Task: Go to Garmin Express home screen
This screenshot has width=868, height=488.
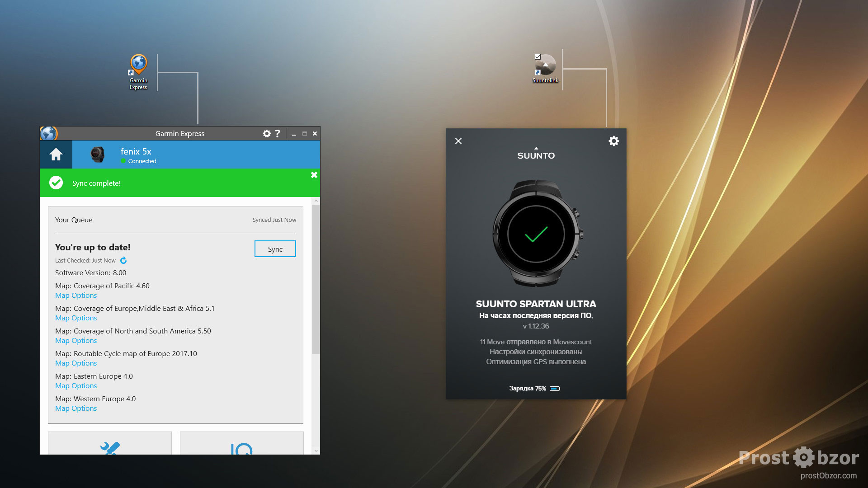Action: click(56, 155)
